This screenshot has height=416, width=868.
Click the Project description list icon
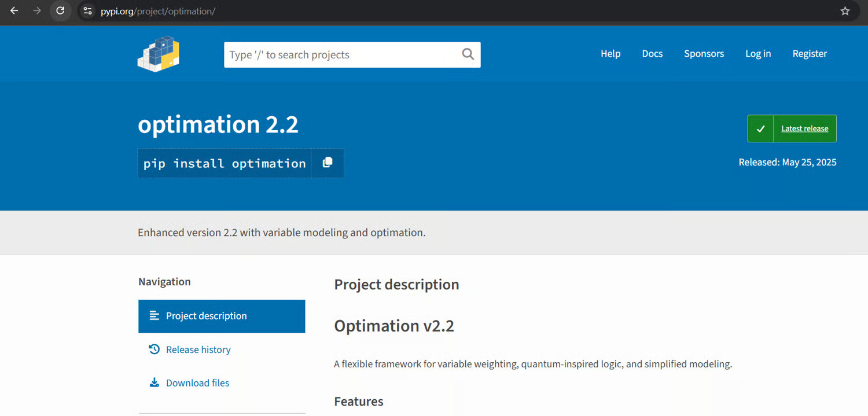coord(154,315)
